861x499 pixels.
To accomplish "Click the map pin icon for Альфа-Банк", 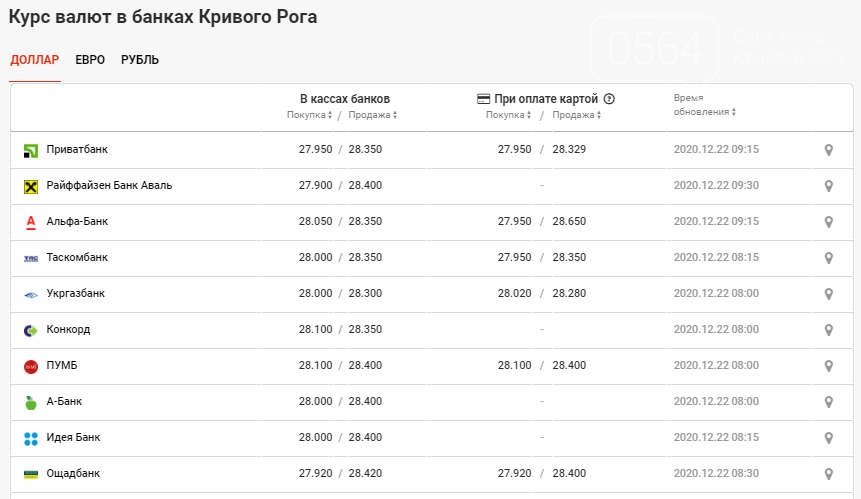I will 828,222.
